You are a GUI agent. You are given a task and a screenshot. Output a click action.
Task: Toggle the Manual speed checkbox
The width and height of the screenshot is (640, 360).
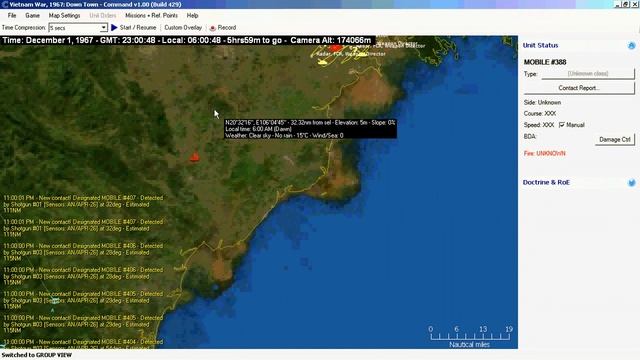pyautogui.click(x=562, y=125)
